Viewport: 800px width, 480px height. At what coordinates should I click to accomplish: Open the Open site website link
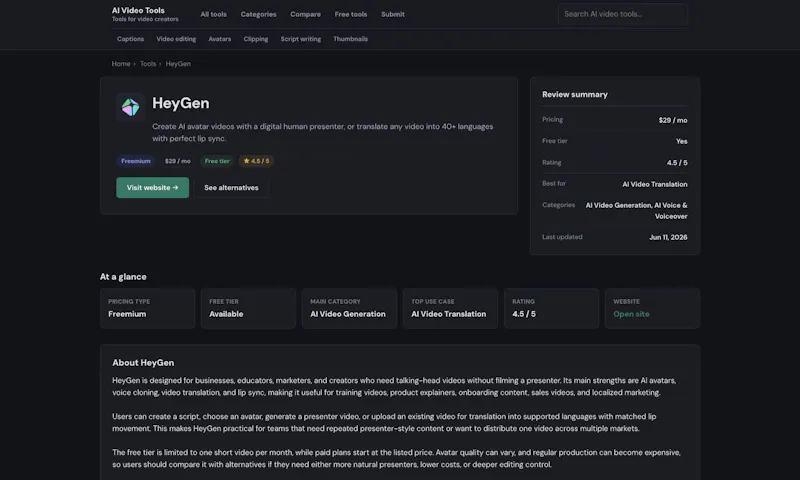pyautogui.click(x=631, y=314)
